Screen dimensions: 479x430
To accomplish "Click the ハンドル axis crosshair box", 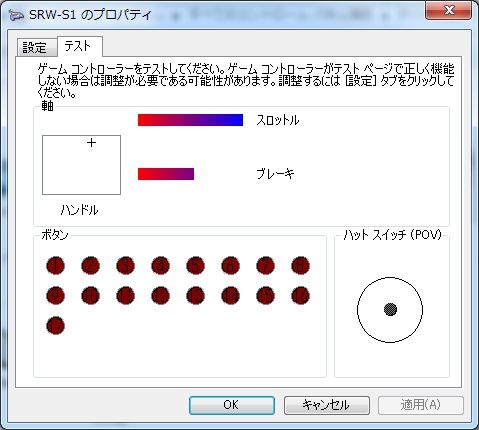I will coord(81,165).
